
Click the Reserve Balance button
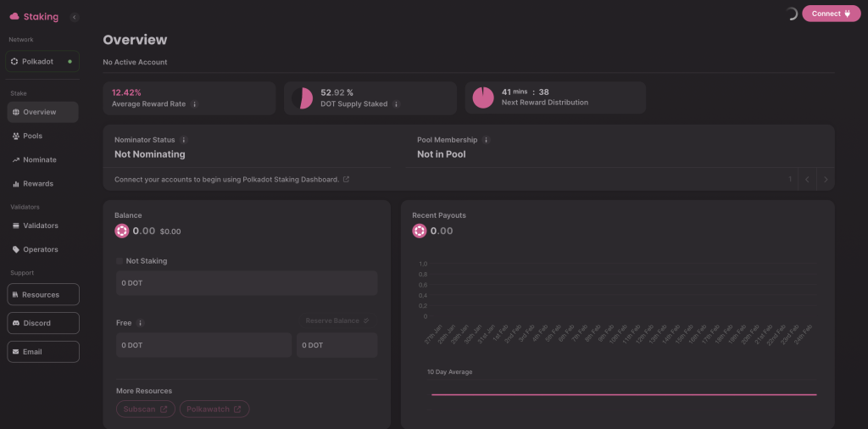pyautogui.click(x=337, y=320)
